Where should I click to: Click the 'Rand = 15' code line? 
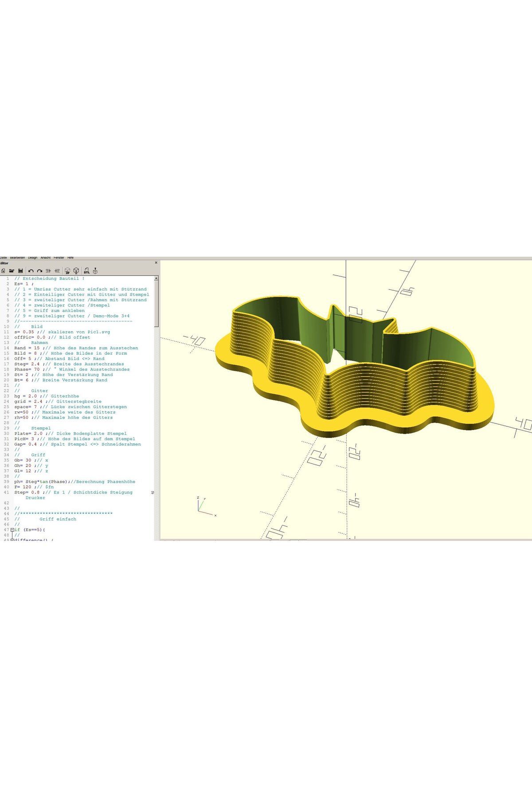[x=76, y=348]
